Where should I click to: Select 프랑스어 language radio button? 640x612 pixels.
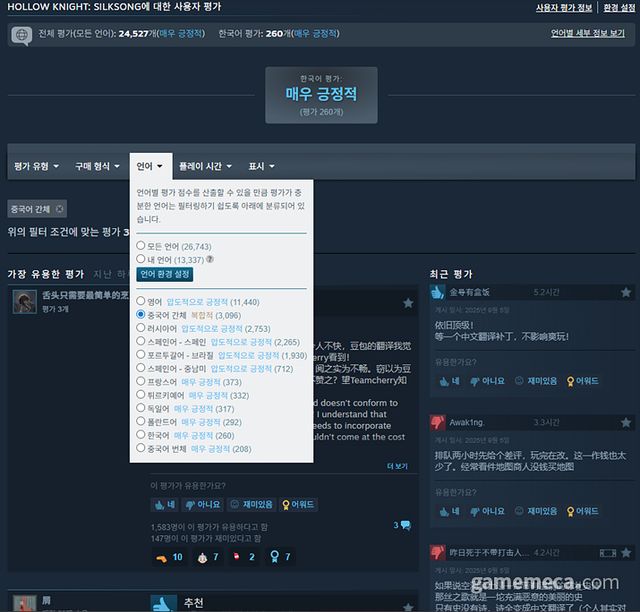coord(141,381)
